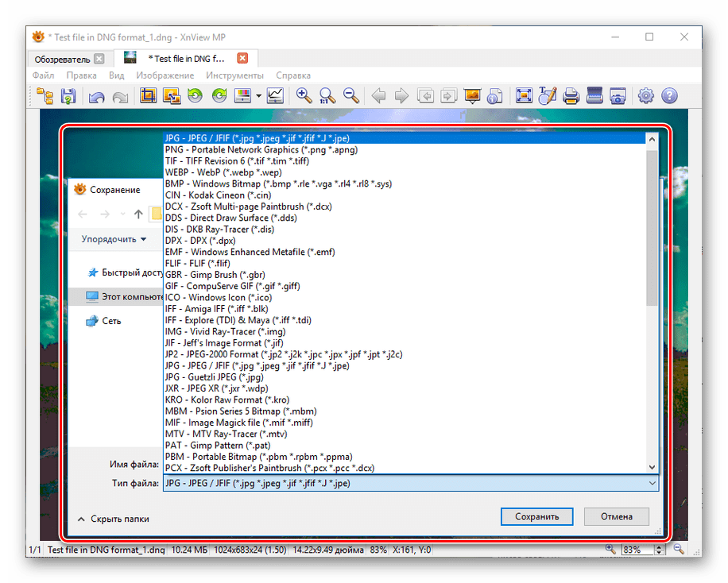Open help via question mark icon
Viewport: 728px width, 583px height.
click(x=669, y=96)
